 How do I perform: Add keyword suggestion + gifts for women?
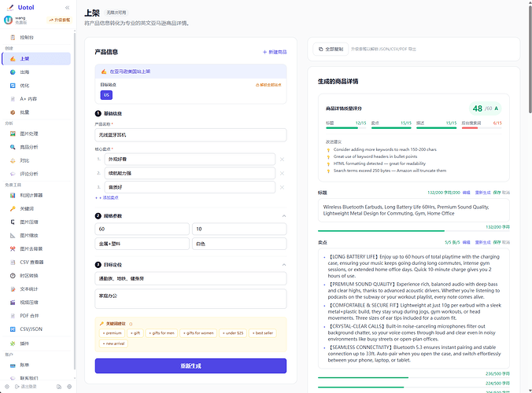click(198, 333)
